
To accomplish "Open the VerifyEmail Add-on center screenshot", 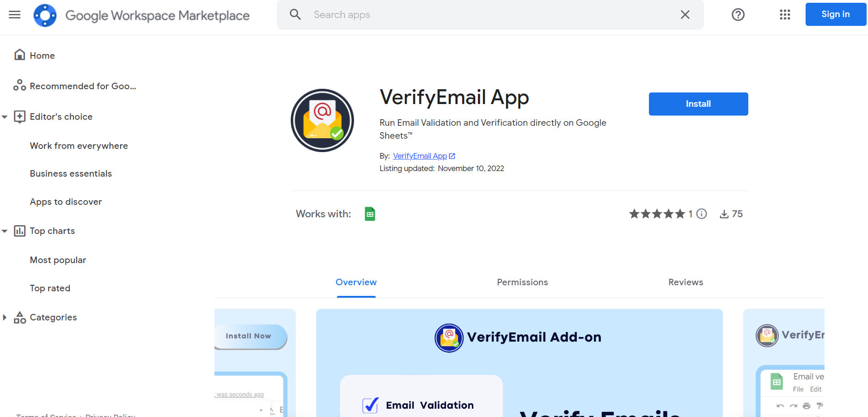I will pyautogui.click(x=520, y=363).
